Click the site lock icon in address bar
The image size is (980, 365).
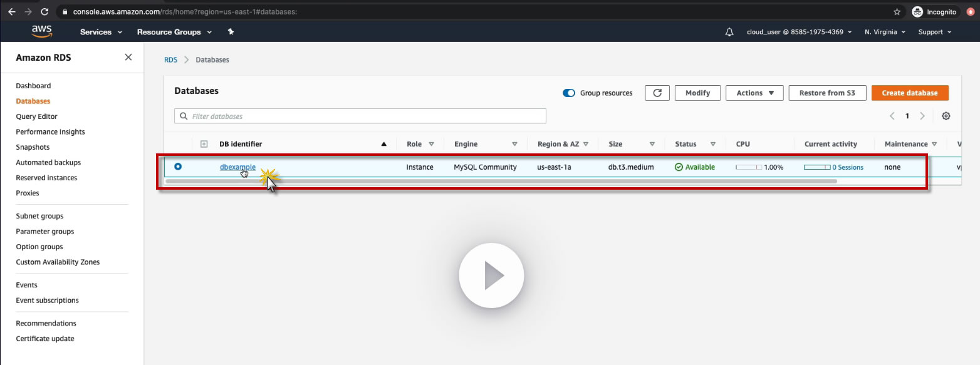pos(65,12)
